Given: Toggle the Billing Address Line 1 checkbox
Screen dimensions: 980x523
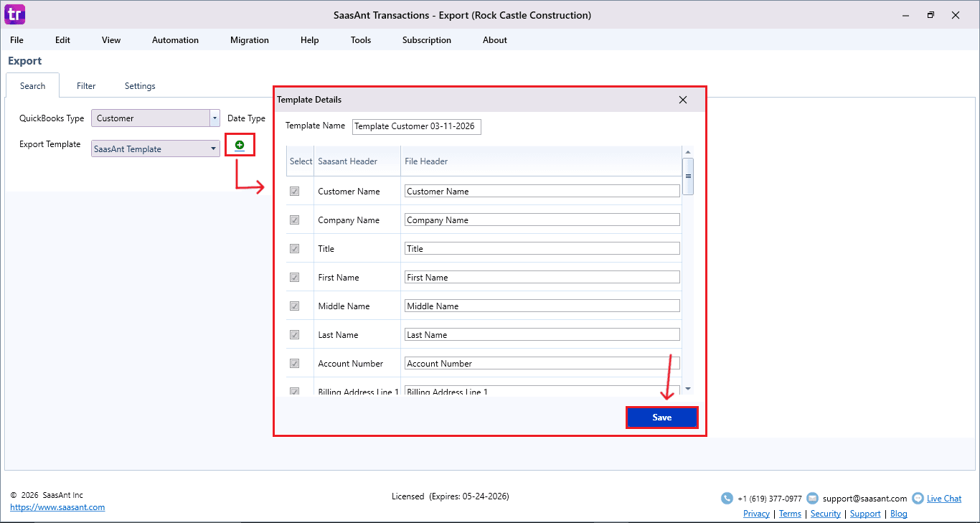Looking at the screenshot, I should (x=294, y=392).
